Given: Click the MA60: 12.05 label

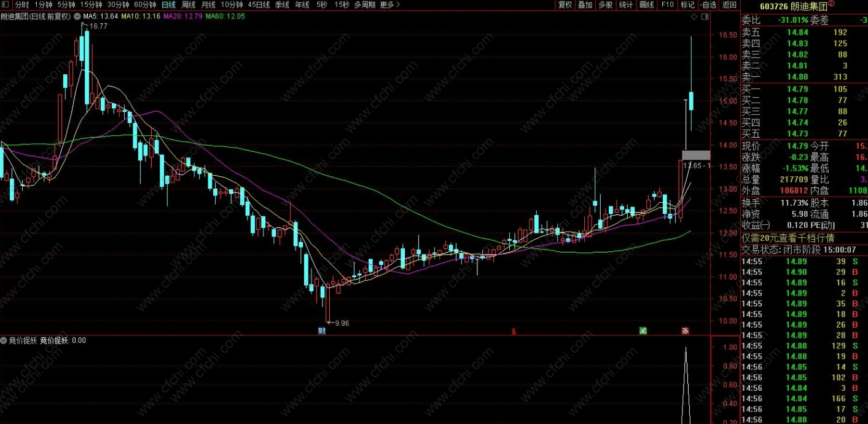Looking at the screenshot, I should 225,15.
